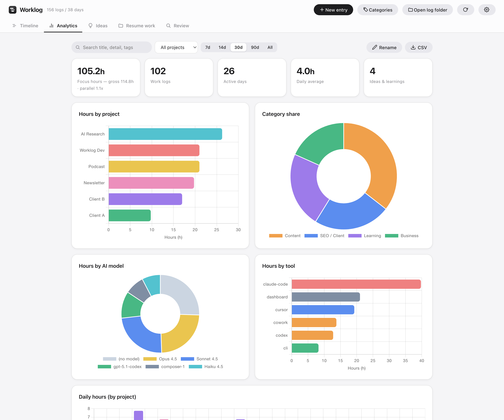
Task: Create a New entry
Action: (333, 10)
